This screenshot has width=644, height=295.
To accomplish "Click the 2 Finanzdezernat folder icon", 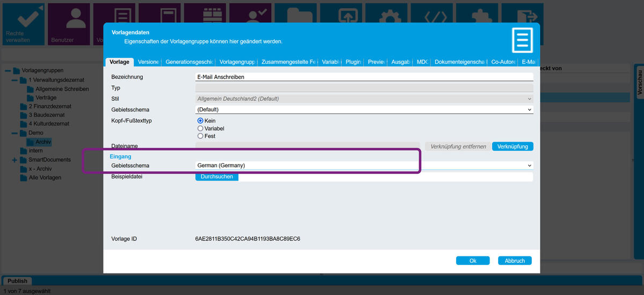I will [x=24, y=106].
